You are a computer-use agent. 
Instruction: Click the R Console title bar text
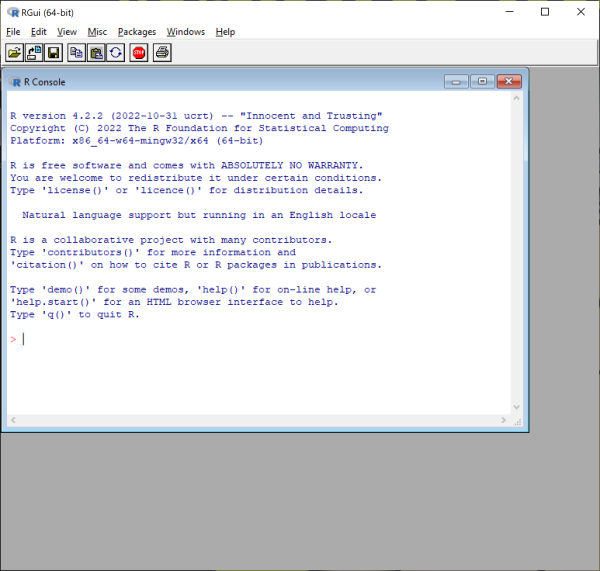[x=44, y=82]
